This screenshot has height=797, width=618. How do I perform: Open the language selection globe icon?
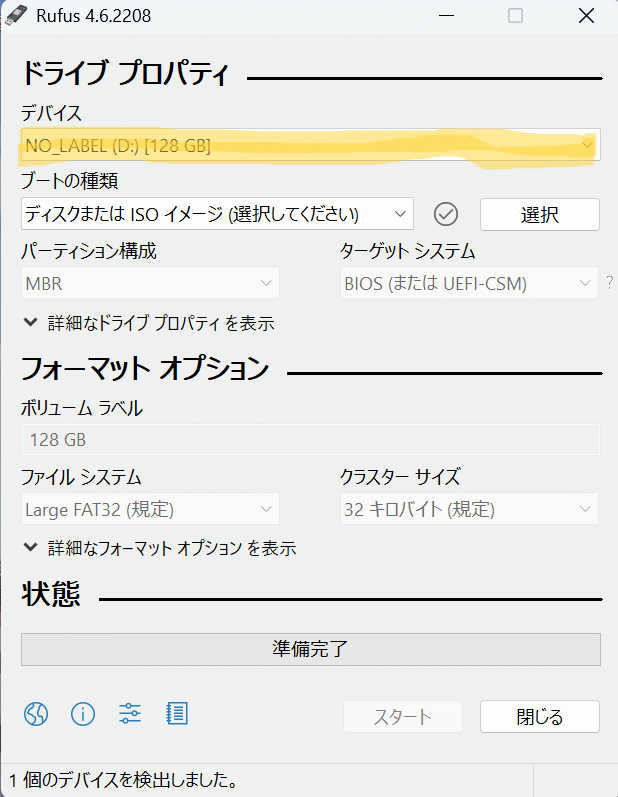[x=36, y=714]
